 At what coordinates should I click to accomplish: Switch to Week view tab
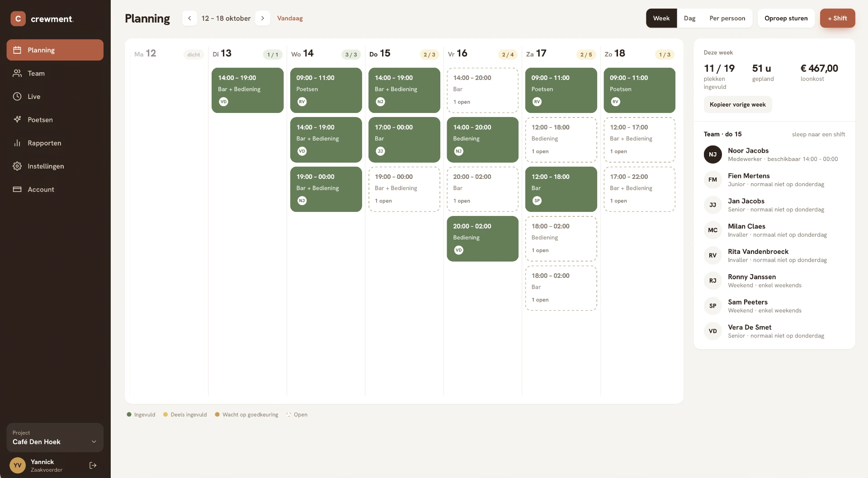661,18
